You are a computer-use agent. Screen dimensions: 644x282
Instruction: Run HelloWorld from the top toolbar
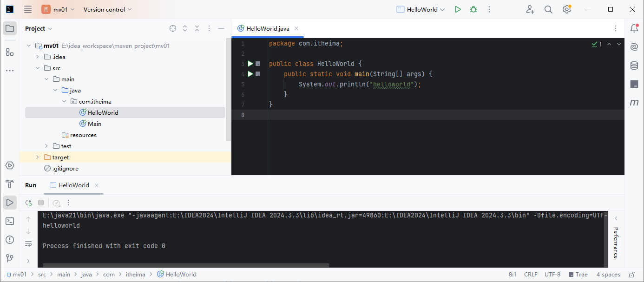click(x=458, y=9)
